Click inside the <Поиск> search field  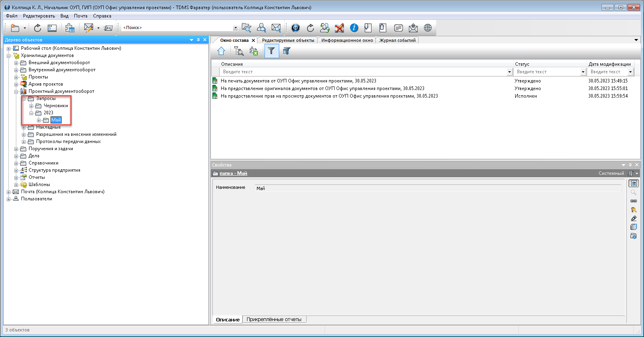pos(177,28)
